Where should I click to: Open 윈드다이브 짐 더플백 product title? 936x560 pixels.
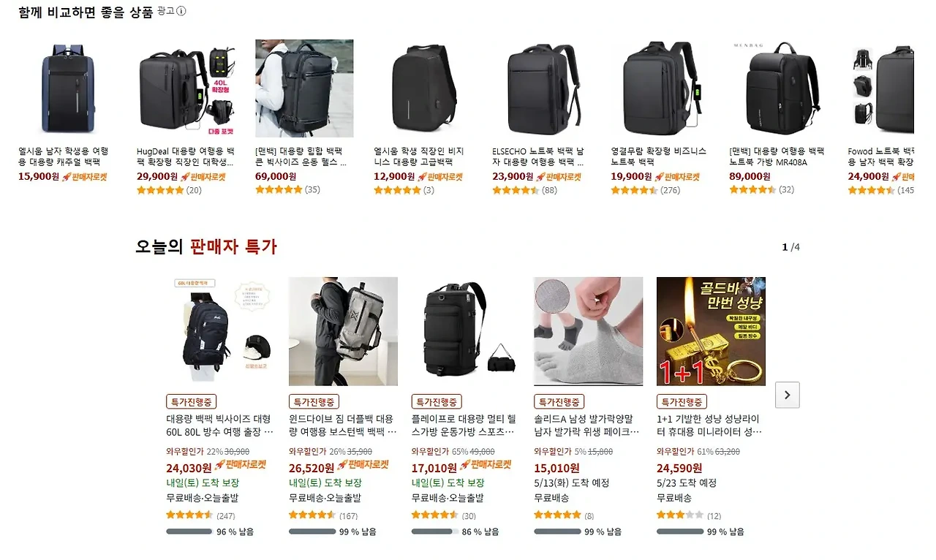341,425
